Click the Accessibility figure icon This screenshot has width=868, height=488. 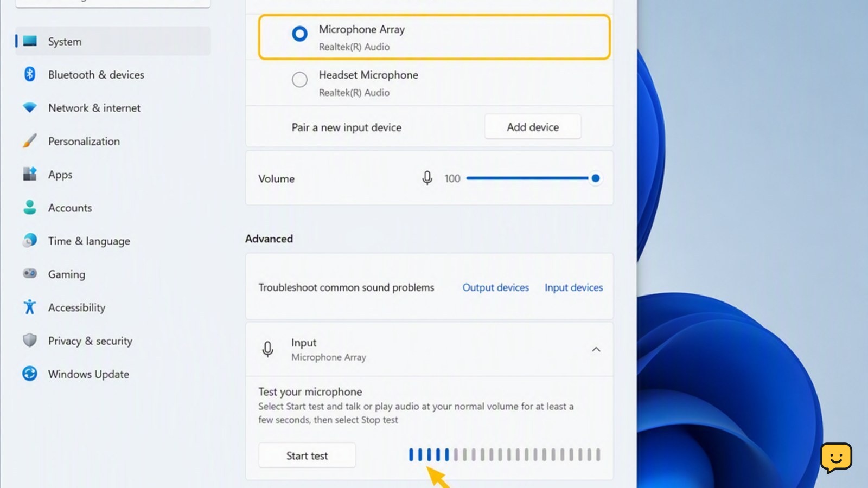30,307
